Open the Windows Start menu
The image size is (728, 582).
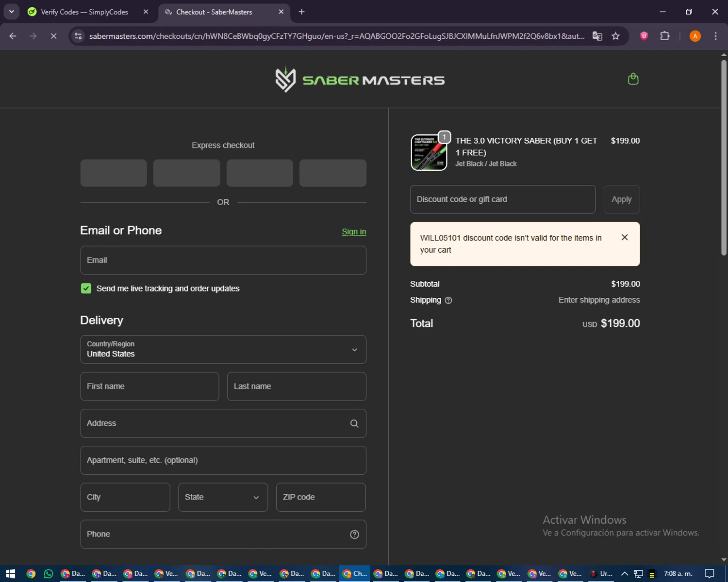pos(10,574)
